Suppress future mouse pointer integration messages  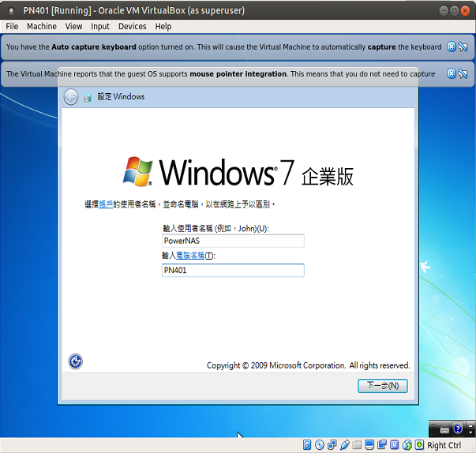[463, 73]
